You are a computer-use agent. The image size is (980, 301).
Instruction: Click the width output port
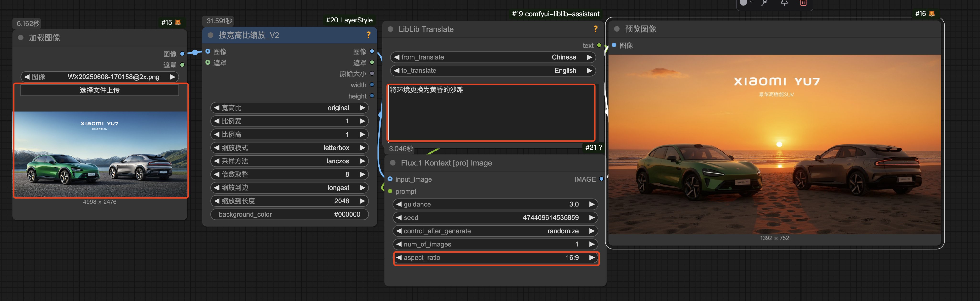coord(372,84)
